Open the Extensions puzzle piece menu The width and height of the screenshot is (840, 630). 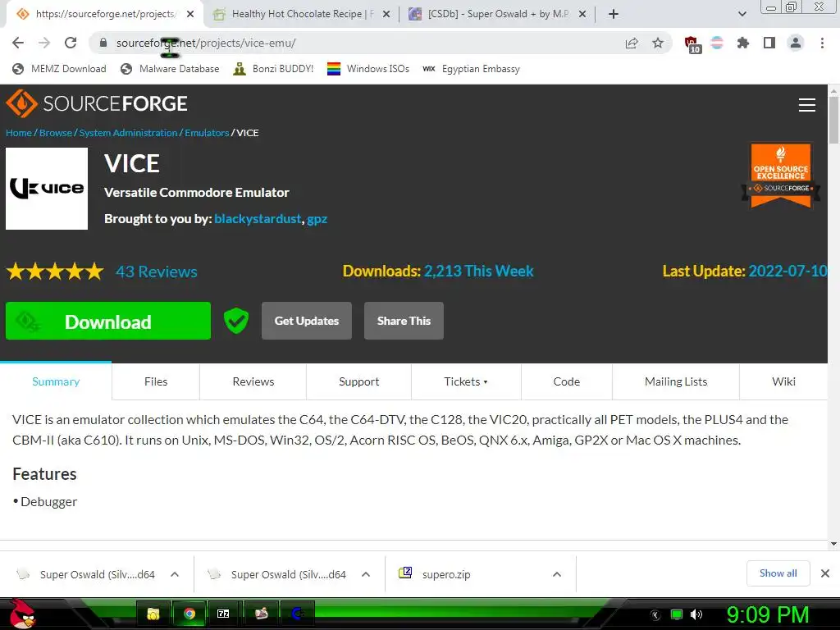[x=742, y=43]
